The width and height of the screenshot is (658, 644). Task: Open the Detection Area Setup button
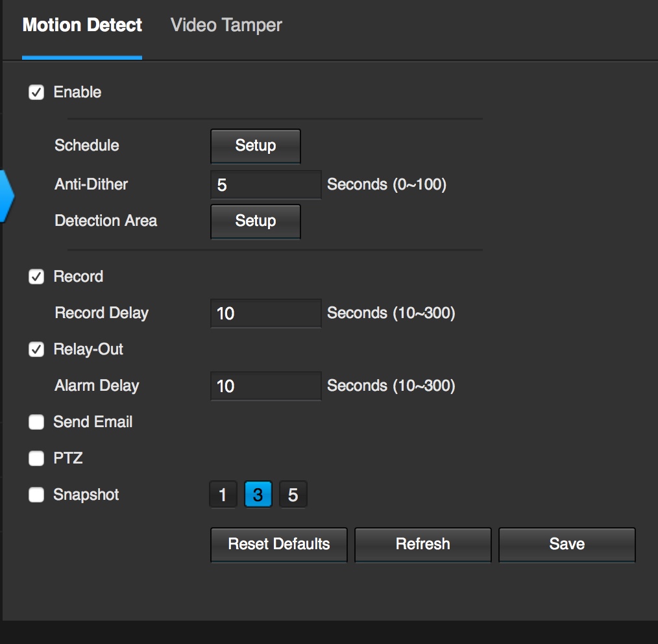pyautogui.click(x=256, y=221)
